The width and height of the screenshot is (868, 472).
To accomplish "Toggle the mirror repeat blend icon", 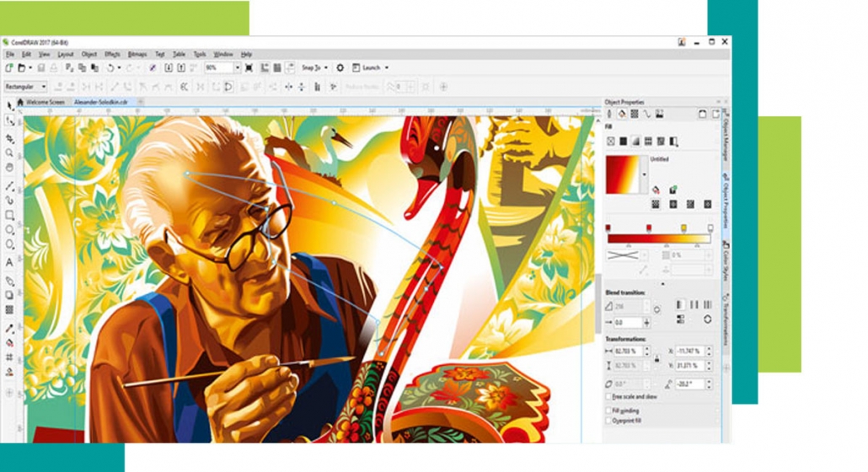I will pyautogui.click(x=694, y=305).
